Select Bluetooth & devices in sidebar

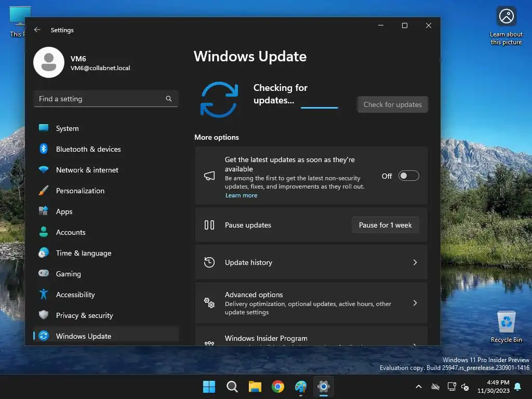click(106, 149)
